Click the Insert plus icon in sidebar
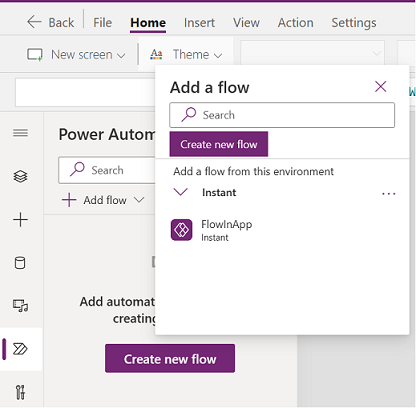 tap(20, 220)
